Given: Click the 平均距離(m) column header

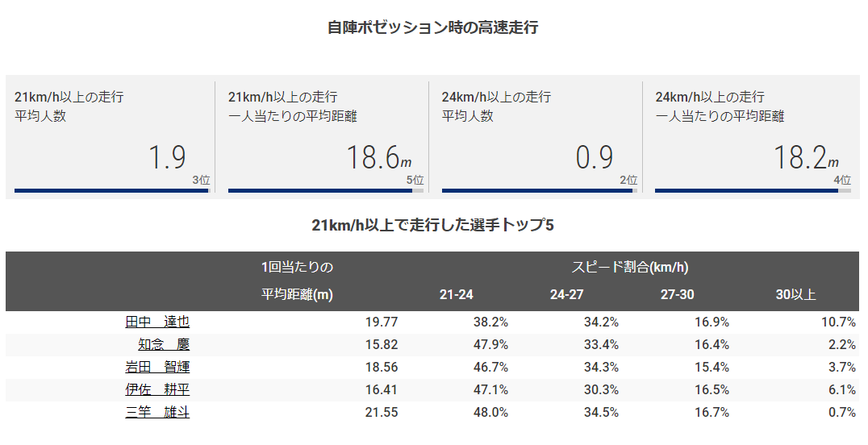Looking at the screenshot, I should click(x=297, y=295).
